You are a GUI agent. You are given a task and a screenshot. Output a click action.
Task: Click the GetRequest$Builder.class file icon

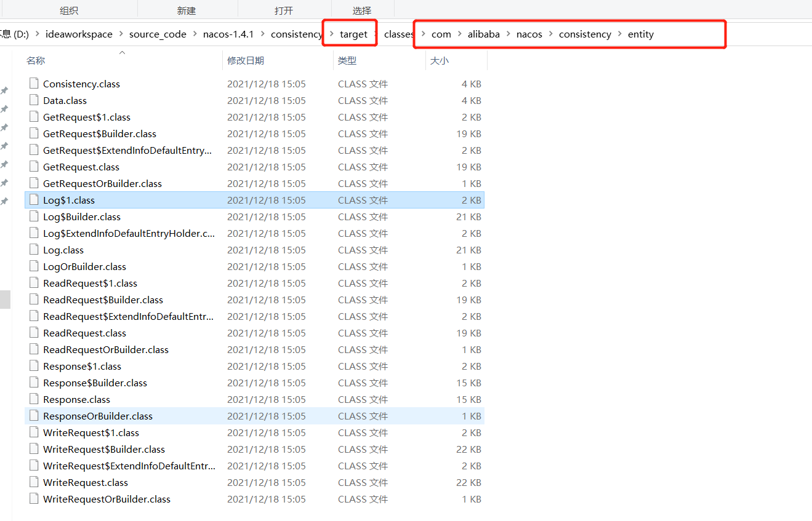[x=34, y=133]
